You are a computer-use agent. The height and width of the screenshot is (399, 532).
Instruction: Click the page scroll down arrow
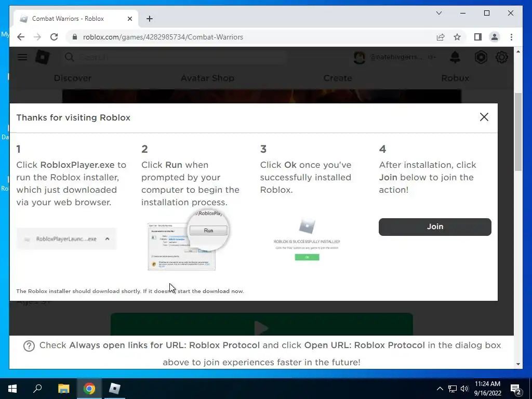[x=518, y=364]
